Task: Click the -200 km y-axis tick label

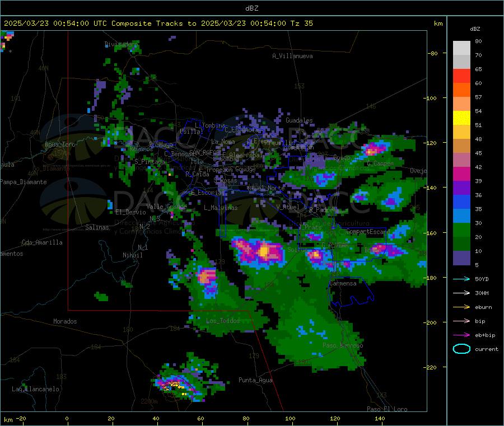Action: click(430, 322)
